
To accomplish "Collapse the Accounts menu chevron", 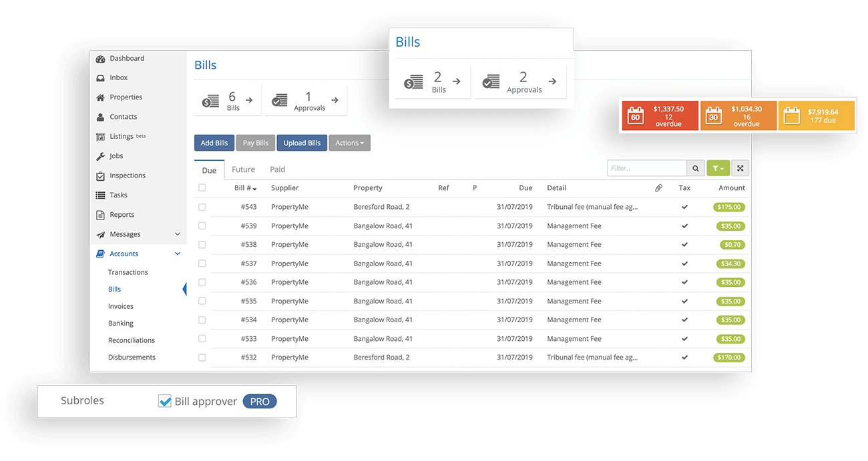I will coord(178,254).
